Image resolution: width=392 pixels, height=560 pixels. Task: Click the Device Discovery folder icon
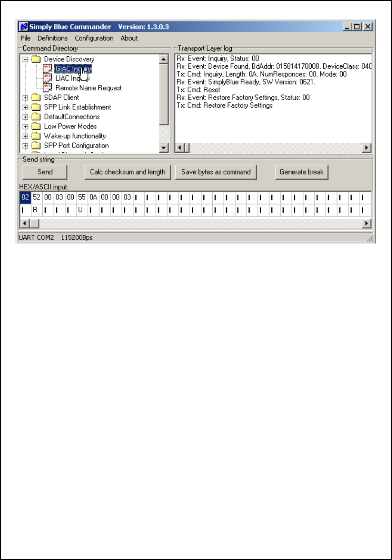point(36,59)
